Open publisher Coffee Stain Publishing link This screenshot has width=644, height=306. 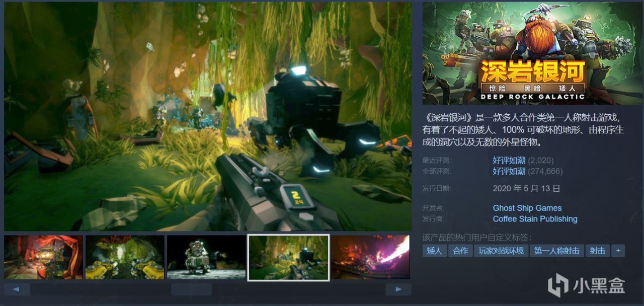point(535,219)
